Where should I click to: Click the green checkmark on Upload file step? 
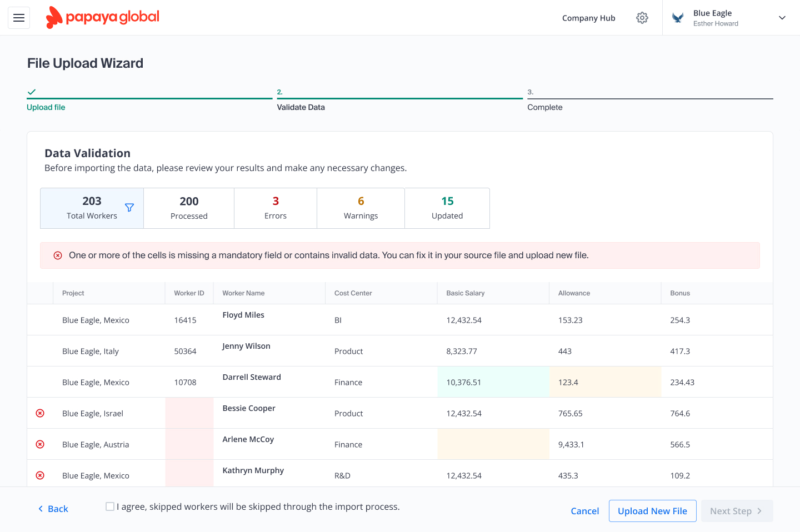coord(31,92)
